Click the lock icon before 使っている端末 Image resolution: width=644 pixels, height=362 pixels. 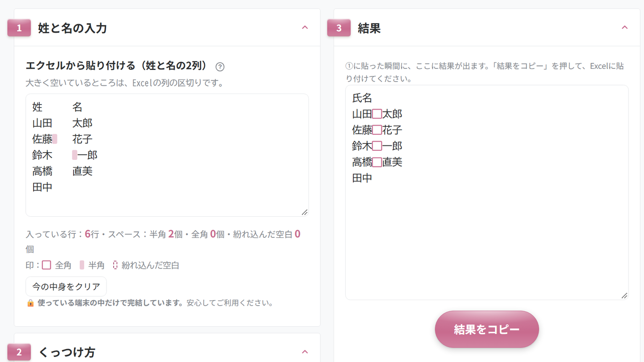(x=30, y=303)
